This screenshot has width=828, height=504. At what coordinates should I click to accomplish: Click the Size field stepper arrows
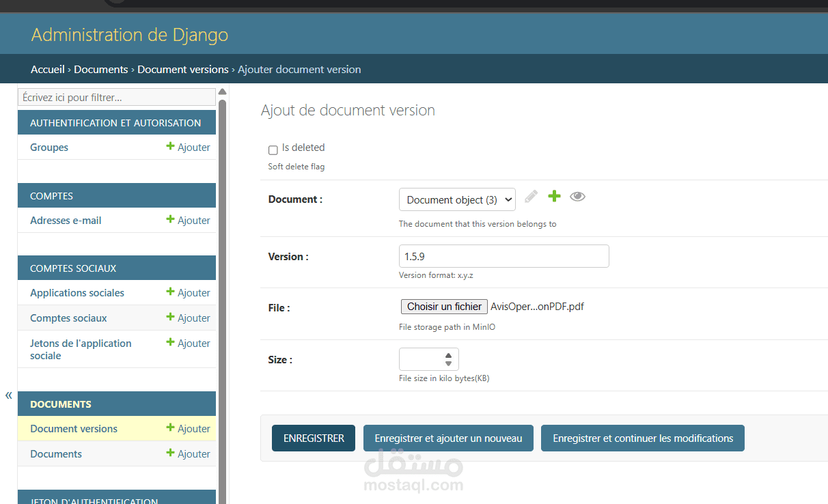coord(448,359)
